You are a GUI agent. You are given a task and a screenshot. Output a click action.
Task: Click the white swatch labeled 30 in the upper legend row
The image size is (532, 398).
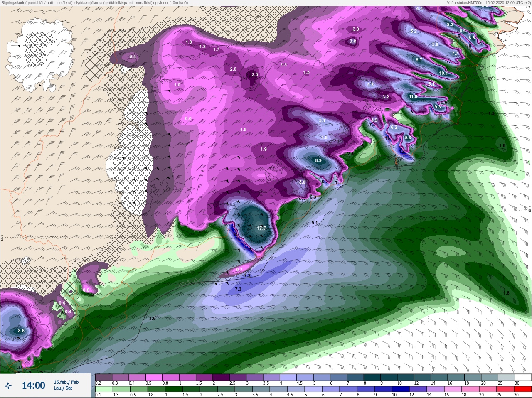(x=523, y=378)
